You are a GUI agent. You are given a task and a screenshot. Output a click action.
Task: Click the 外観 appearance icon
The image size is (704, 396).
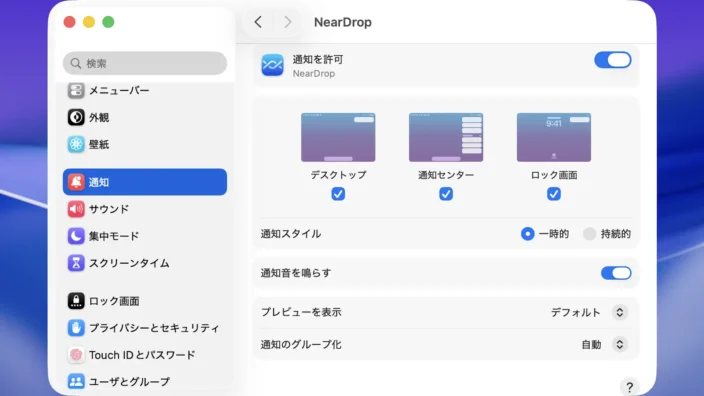pyautogui.click(x=76, y=117)
